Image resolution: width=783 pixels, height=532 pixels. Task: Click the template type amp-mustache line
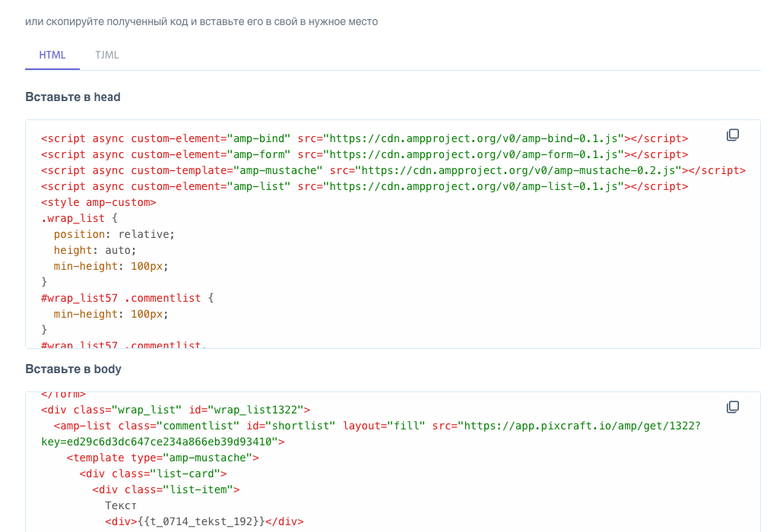coord(163,458)
